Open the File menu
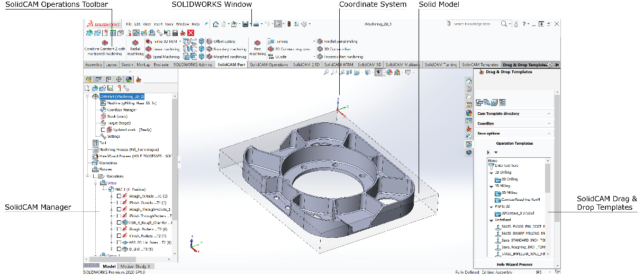Screen dimensions: 644x277 point(129,24)
